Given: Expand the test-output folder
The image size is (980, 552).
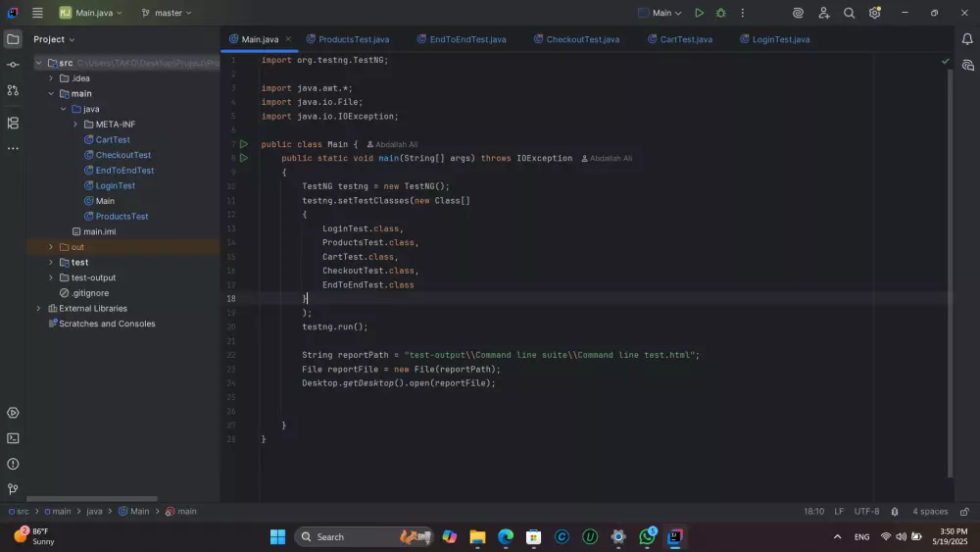Looking at the screenshot, I should (x=51, y=277).
